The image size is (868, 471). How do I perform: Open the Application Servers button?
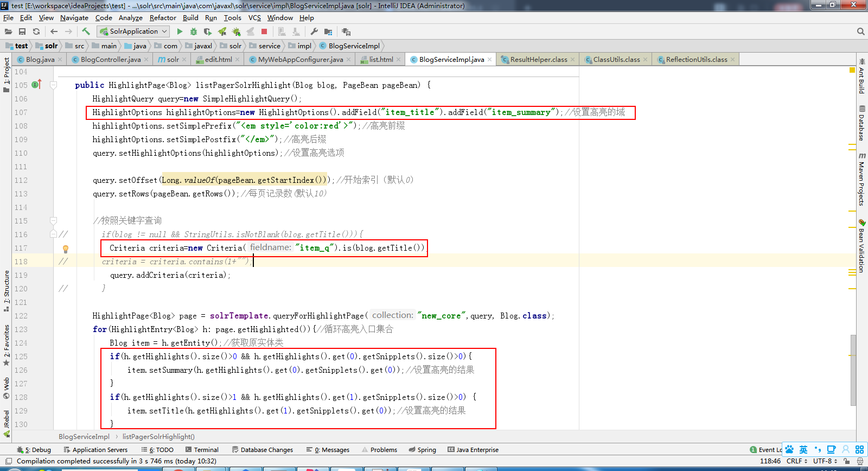click(95, 449)
